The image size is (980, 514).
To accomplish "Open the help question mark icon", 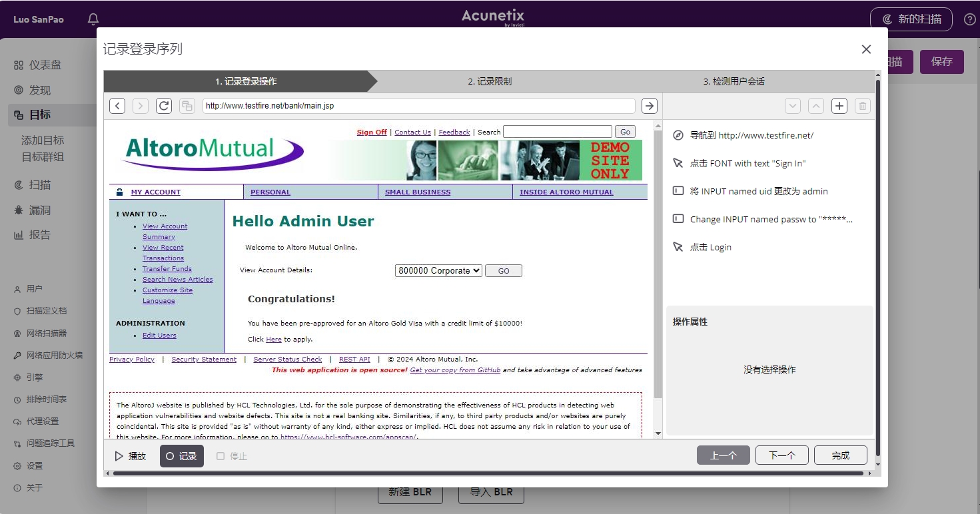I will [969, 19].
